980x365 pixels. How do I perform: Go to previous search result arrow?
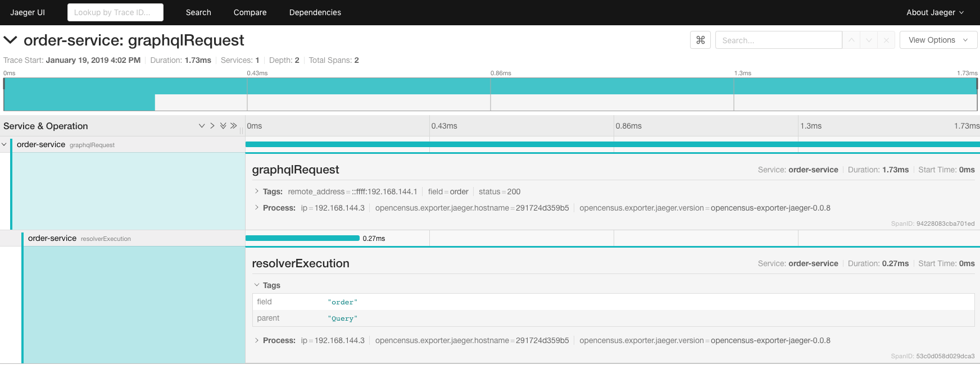[x=851, y=40]
